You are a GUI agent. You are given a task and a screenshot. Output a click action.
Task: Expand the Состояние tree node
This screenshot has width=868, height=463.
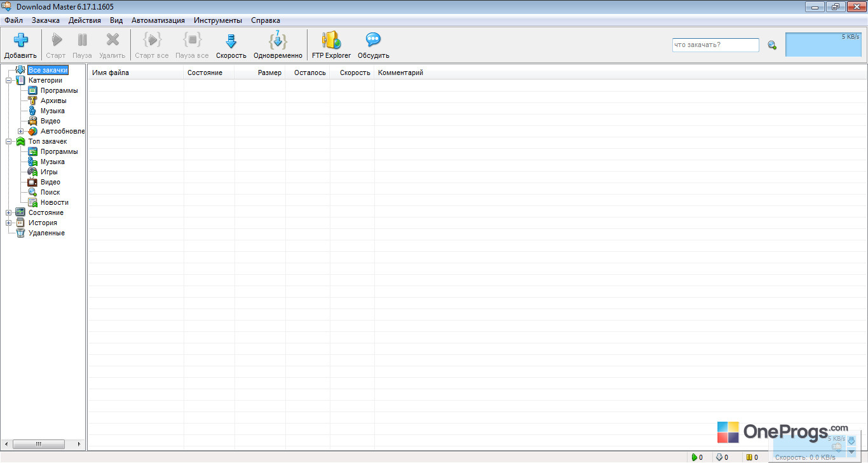[x=8, y=212]
